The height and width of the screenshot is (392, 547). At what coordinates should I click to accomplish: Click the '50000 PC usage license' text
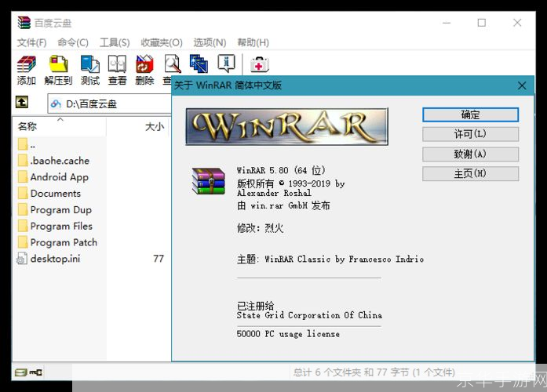[288, 334]
